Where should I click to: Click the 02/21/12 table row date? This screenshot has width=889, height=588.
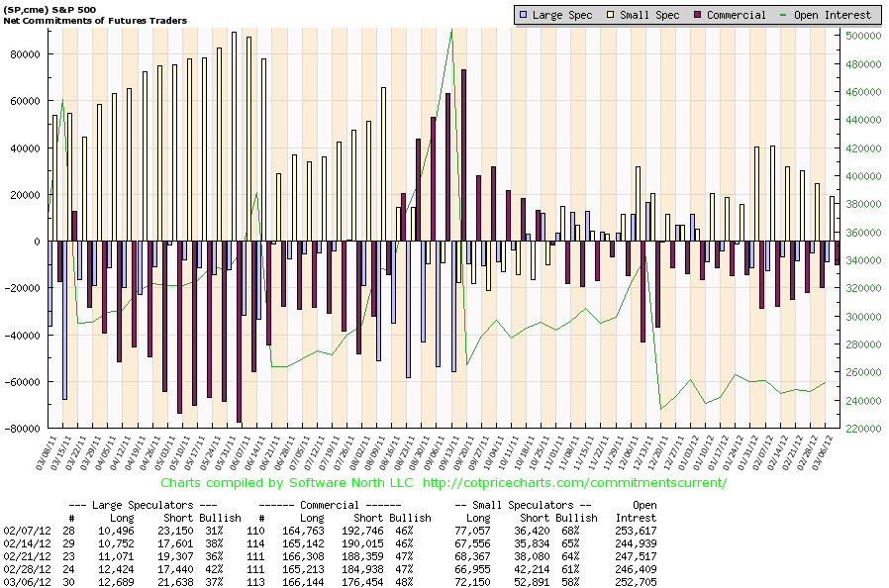pyautogui.click(x=27, y=556)
